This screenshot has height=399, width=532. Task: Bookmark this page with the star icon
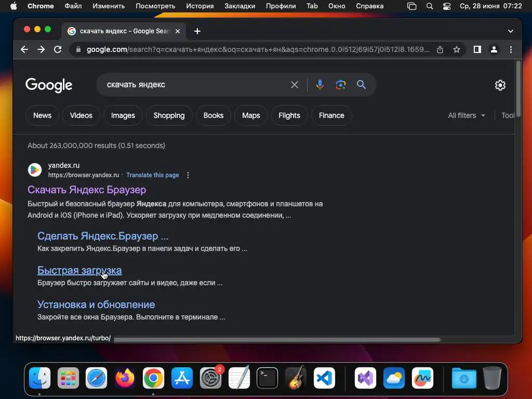click(457, 49)
